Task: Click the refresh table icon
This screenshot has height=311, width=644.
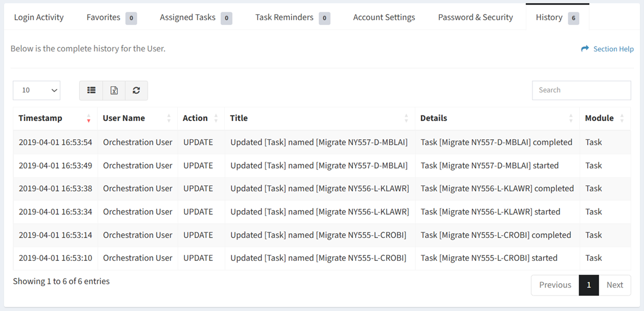Action: pos(136,90)
